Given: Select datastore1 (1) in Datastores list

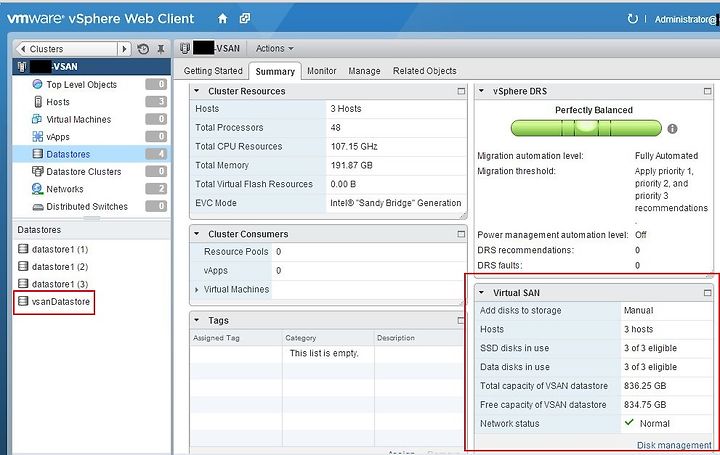Looking at the screenshot, I should point(60,249).
